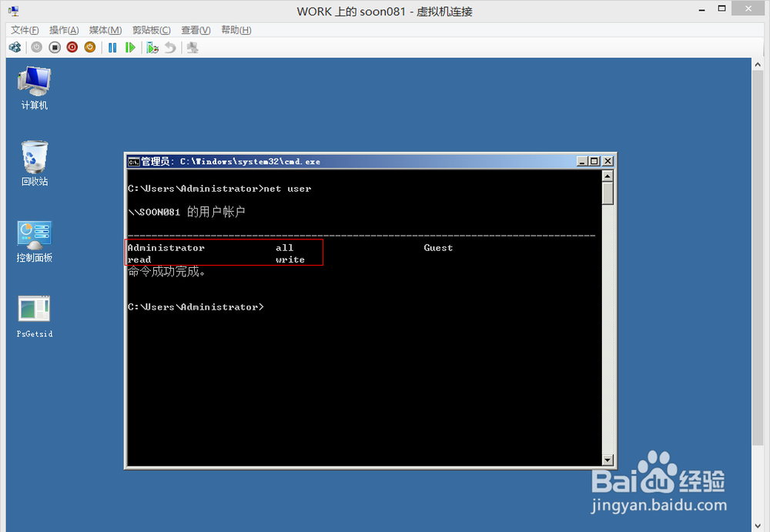Screen dimensions: 770x532
Task: Minimize the cmd.exe window
Action: (582, 161)
